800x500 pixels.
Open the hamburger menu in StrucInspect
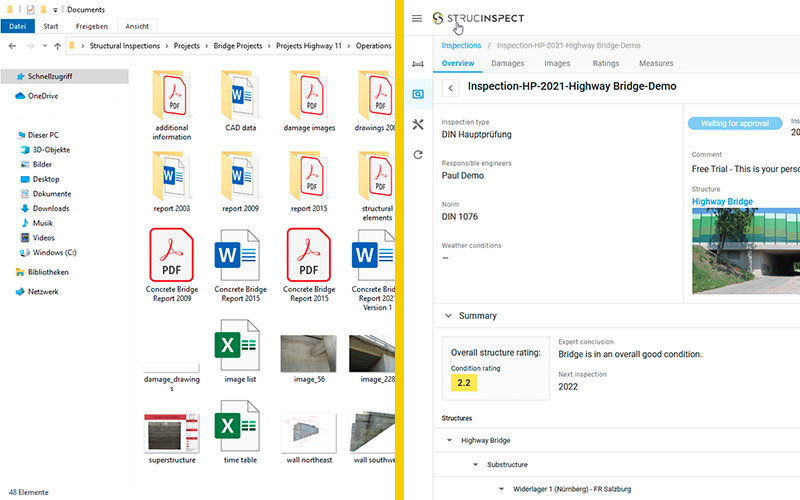(x=417, y=18)
